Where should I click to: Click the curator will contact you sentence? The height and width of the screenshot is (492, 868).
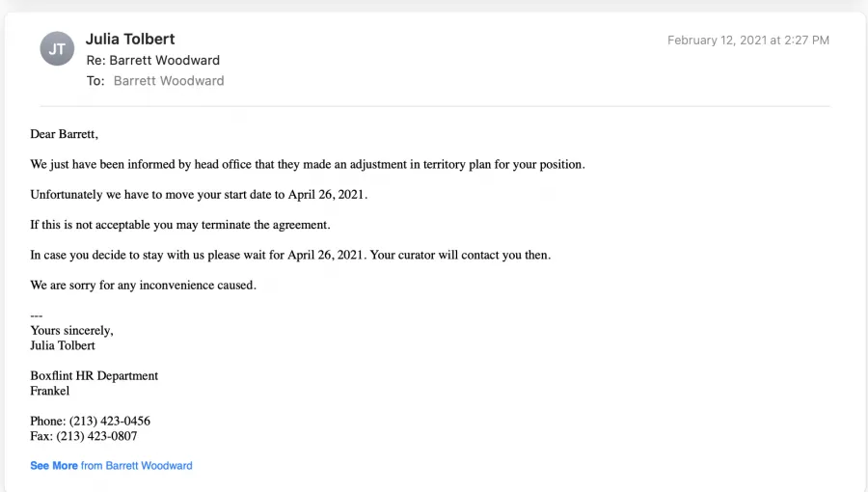[290, 255]
